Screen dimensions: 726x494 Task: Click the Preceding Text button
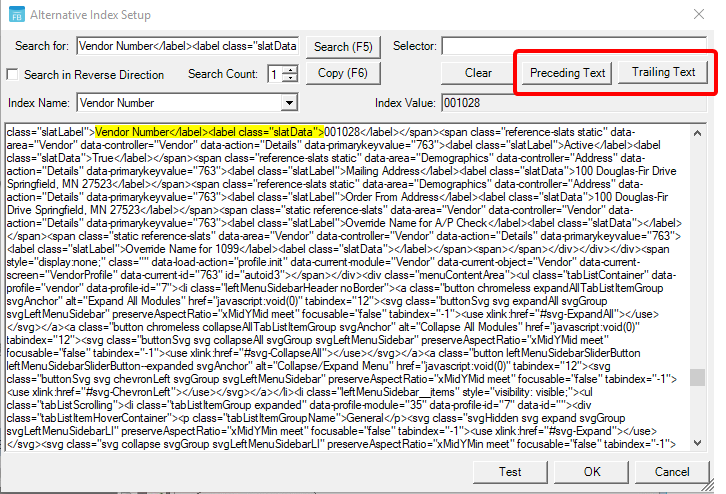[567, 73]
